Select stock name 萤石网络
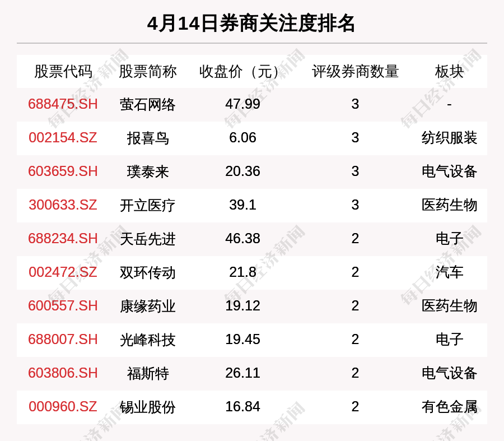Viewport: 504px width, 441px height. 147,105
